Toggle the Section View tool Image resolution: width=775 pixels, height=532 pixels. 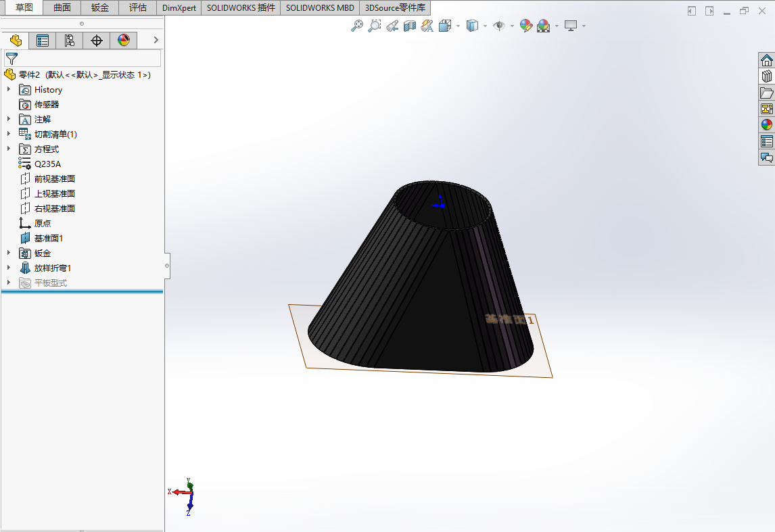pos(410,26)
